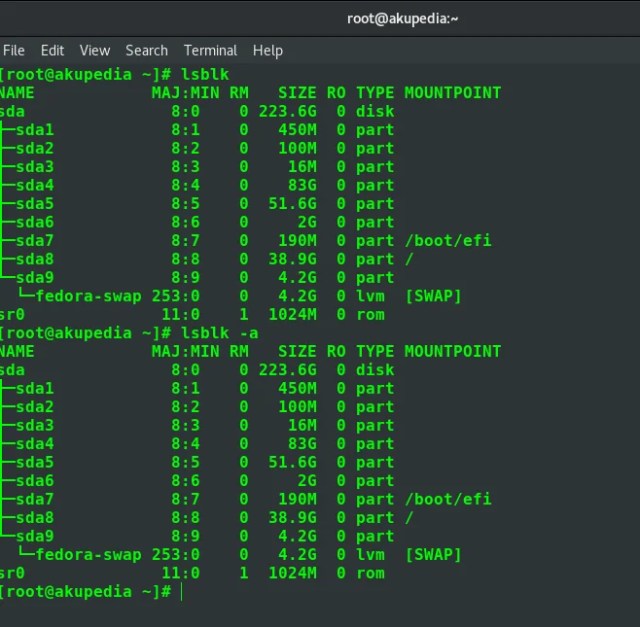The image size is (640, 627).
Task: Click '100M' in the lsblk -a output
Action: pos(297,407)
